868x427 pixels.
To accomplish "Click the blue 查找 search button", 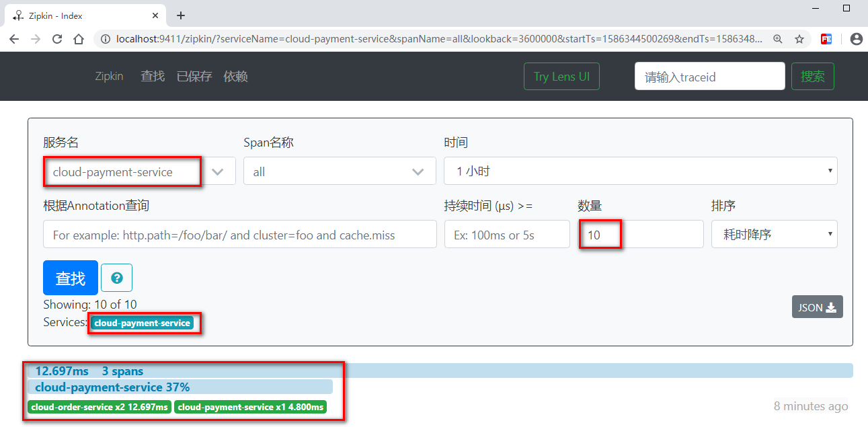I will click(71, 278).
